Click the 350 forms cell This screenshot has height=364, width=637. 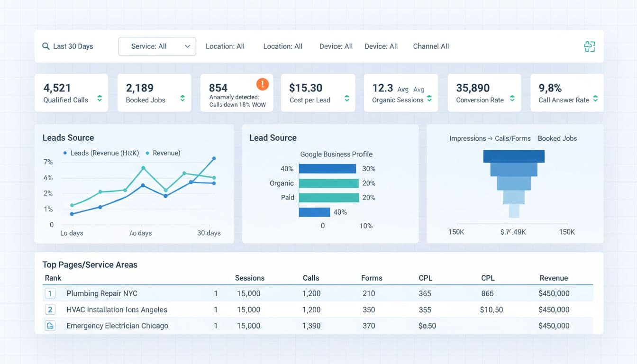coord(369,309)
